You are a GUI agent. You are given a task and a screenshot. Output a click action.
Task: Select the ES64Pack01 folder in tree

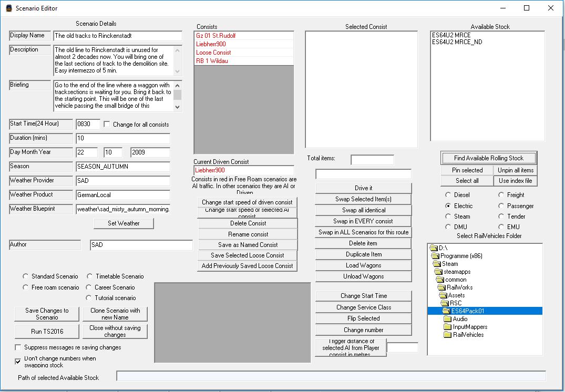point(467,311)
